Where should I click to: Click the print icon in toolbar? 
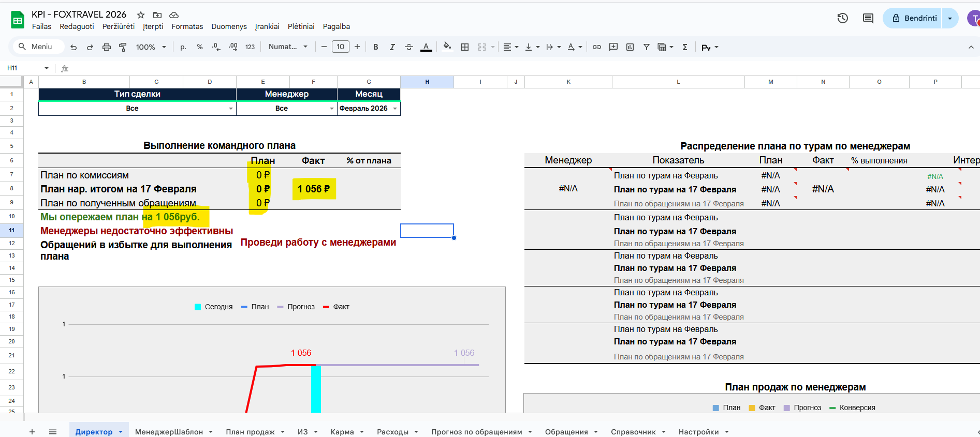pyautogui.click(x=106, y=47)
